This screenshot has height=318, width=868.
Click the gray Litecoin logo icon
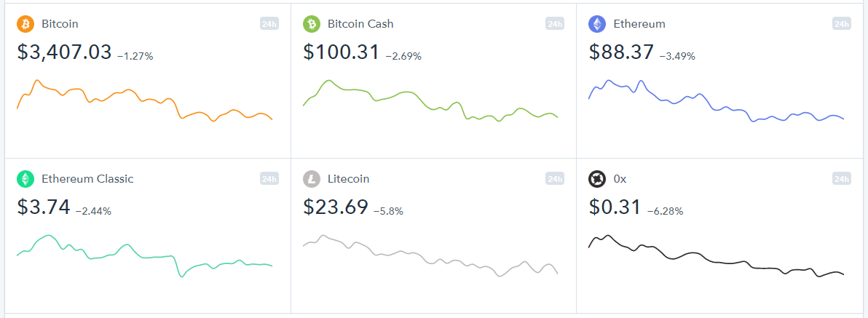click(x=312, y=178)
